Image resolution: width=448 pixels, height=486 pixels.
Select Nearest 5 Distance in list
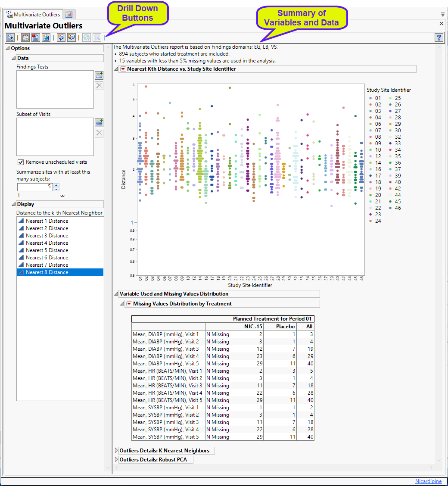click(47, 250)
